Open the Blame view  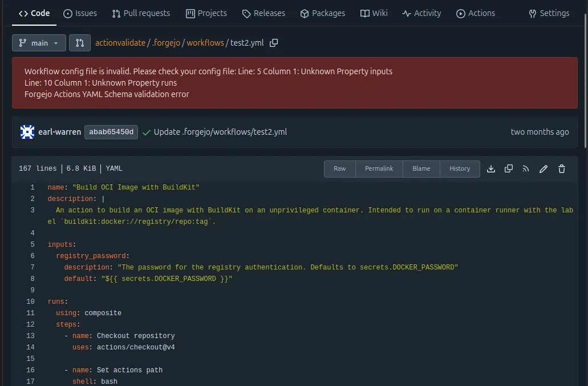tap(421, 168)
